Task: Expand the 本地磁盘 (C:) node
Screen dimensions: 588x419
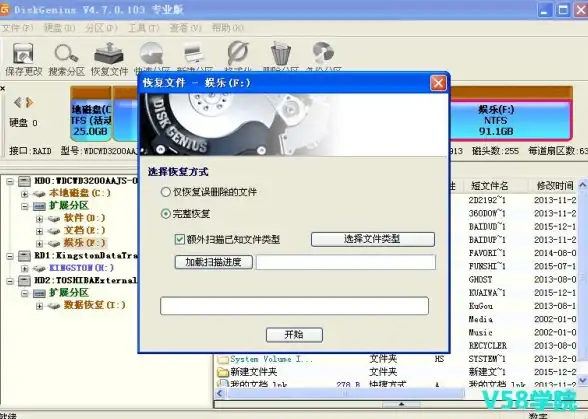Action: click(x=24, y=194)
